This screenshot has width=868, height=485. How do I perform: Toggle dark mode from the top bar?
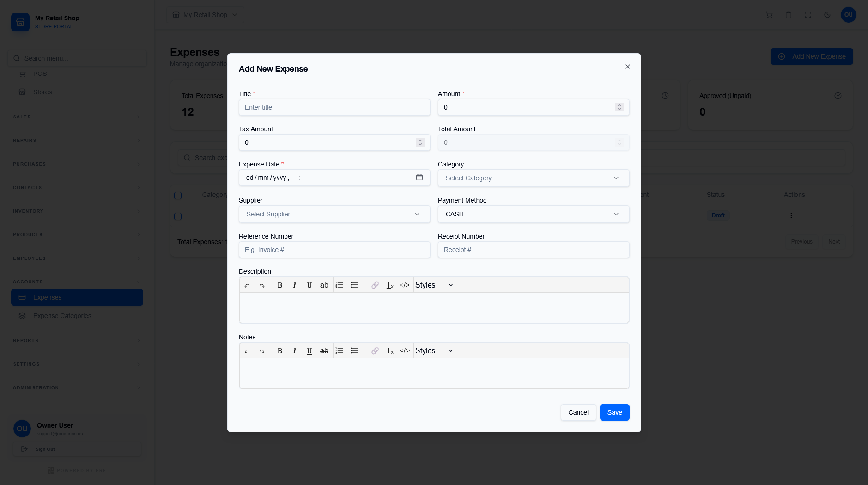tap(826, 15)
